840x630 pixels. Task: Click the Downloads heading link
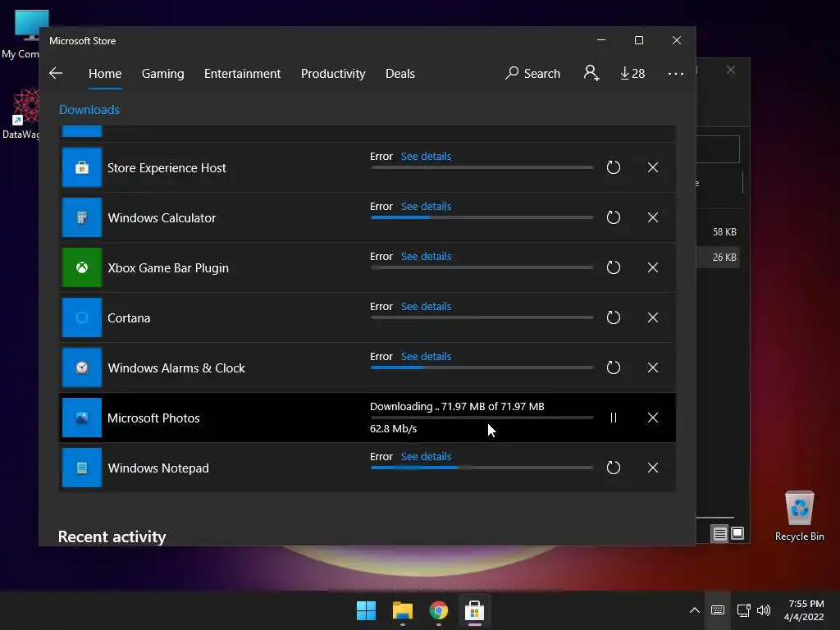[x=89, y=110]
